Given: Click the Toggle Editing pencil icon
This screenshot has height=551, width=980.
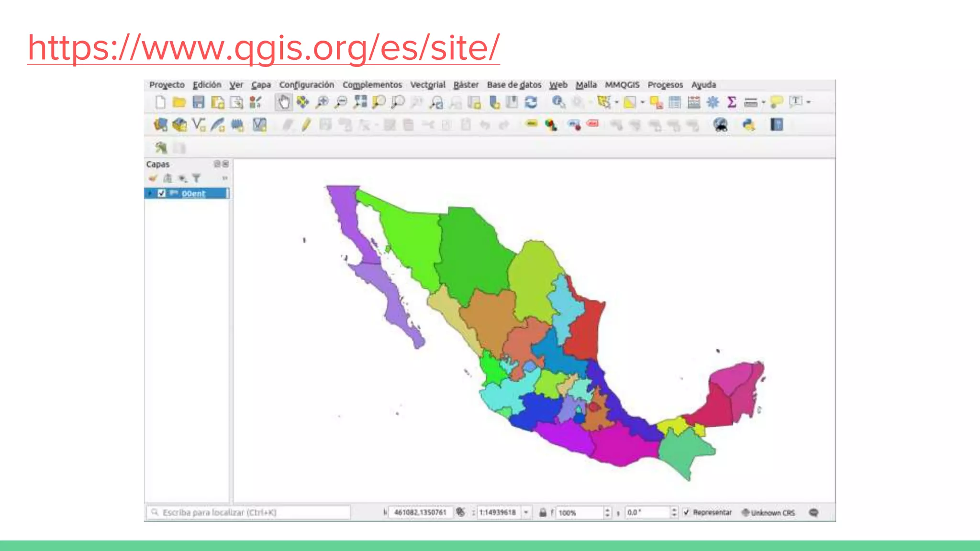Looking at the screenshot, I should [x=306, y=125].
